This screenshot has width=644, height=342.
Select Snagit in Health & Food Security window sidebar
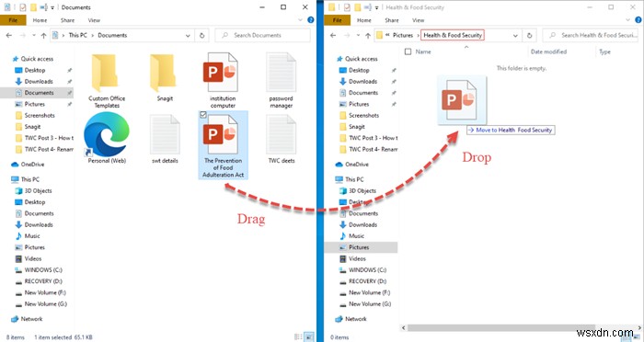(356, 127)
